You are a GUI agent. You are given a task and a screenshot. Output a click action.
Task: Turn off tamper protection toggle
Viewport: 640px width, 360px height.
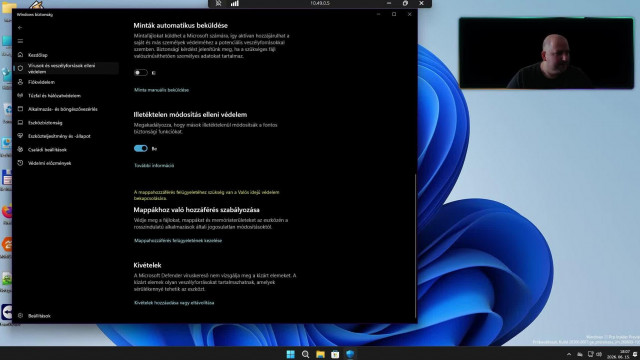[140, 148]
